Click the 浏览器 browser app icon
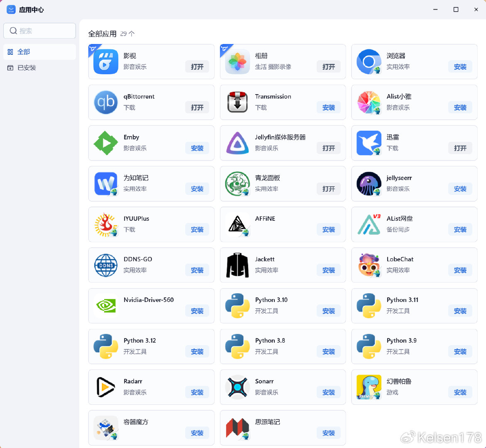The width and height of the screenshot is (486, 448). (369, 62)
